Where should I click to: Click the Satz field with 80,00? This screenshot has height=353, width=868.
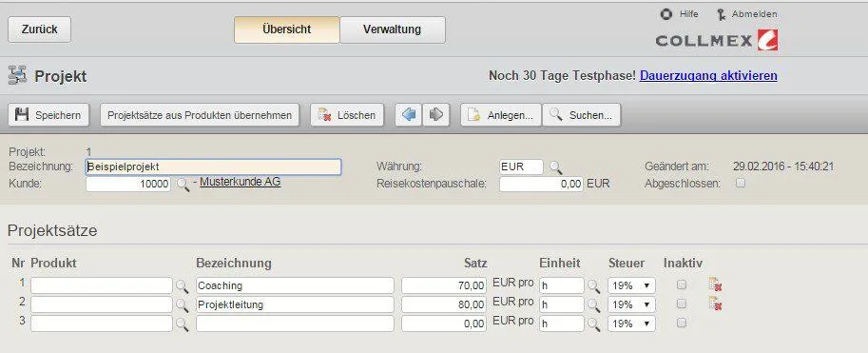click(x=444, y=304)
